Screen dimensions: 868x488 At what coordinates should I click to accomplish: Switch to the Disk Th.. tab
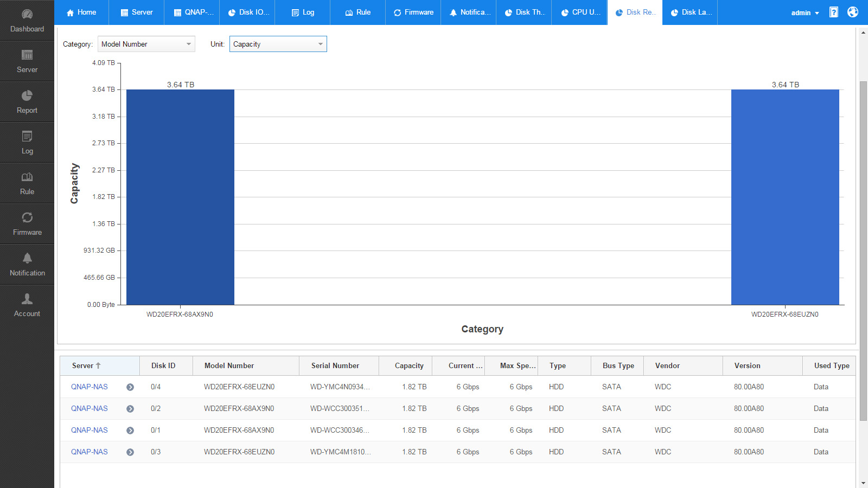[x=524, y=12]
